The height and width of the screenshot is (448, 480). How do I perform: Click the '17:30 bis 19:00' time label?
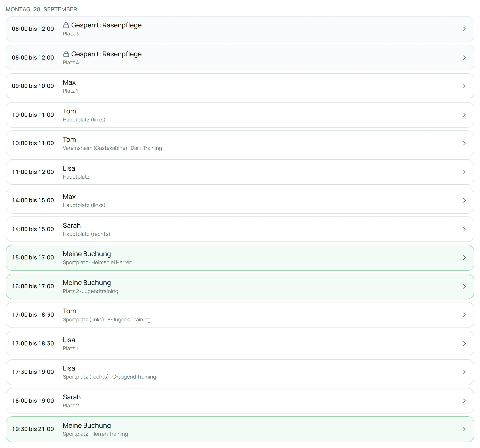33,372
